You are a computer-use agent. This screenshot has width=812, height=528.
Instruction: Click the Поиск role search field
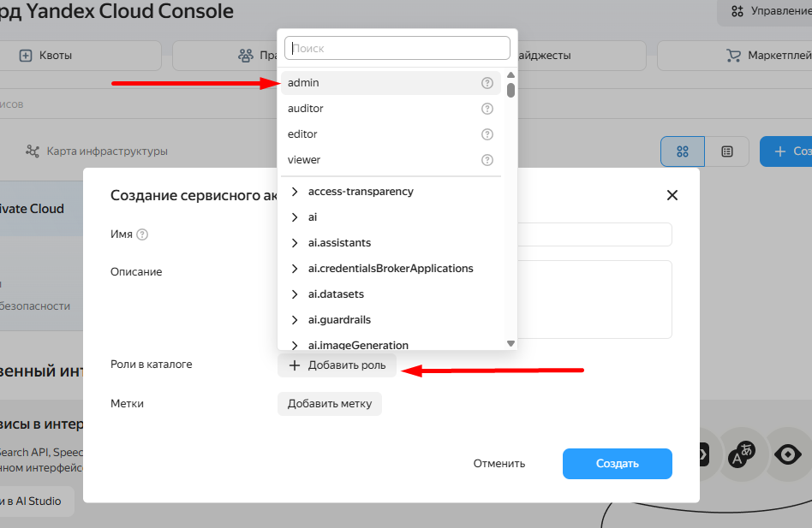click(397, 48)
